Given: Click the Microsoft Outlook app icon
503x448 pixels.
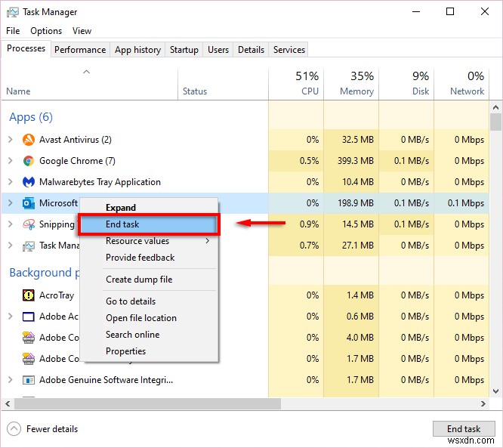Looking at the screenshot, I should (x=29, y=203).
